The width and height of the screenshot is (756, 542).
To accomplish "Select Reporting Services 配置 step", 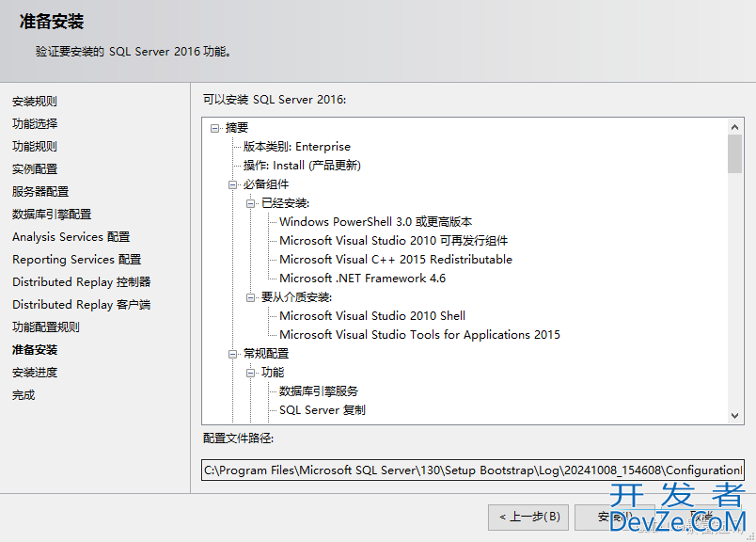I will 77,260.
